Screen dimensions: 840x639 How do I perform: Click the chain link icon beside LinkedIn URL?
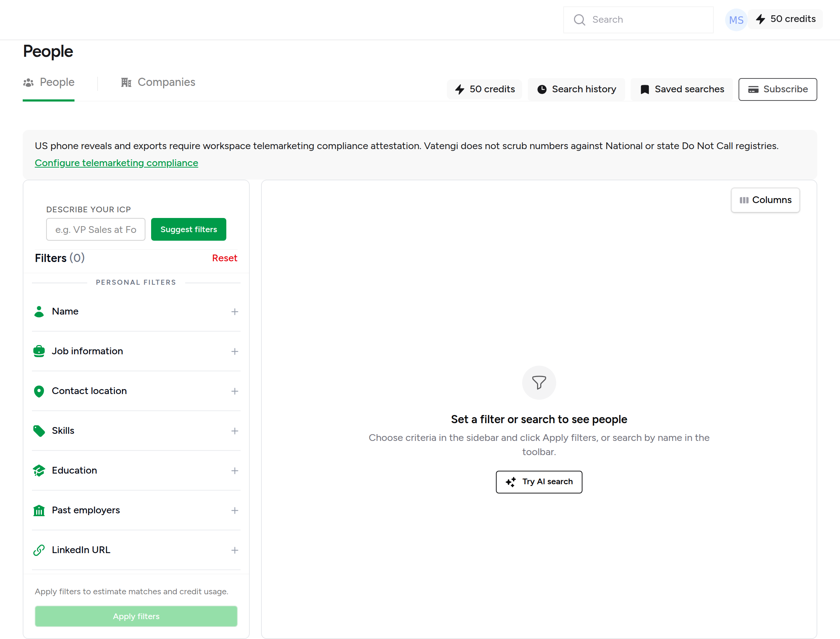coord(39,550)
